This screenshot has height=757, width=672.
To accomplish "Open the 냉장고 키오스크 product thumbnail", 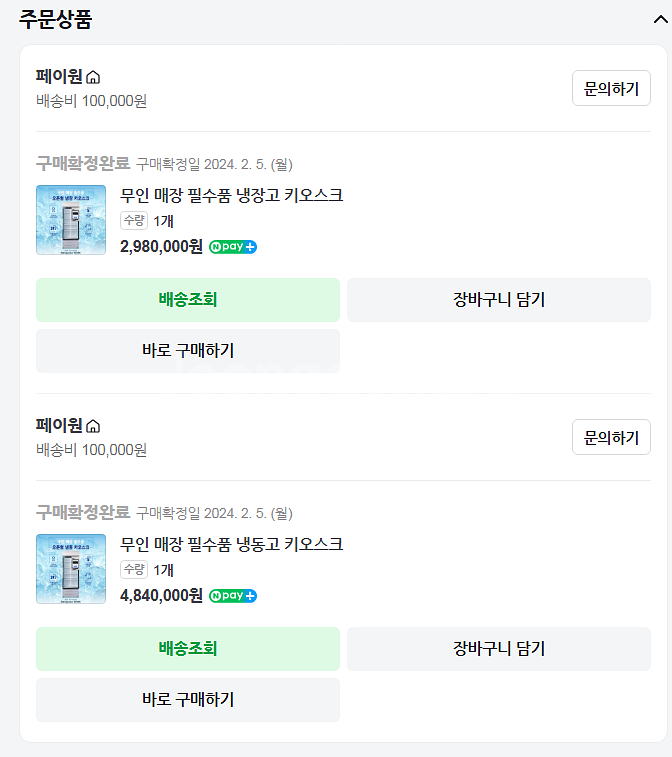I will point(71,220).
